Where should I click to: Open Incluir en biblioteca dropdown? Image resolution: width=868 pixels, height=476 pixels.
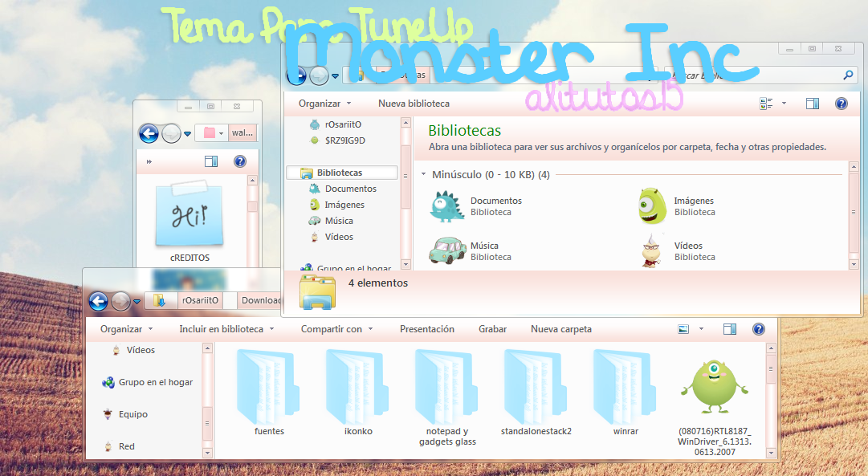pyautogui.click(x=226, y=329)
